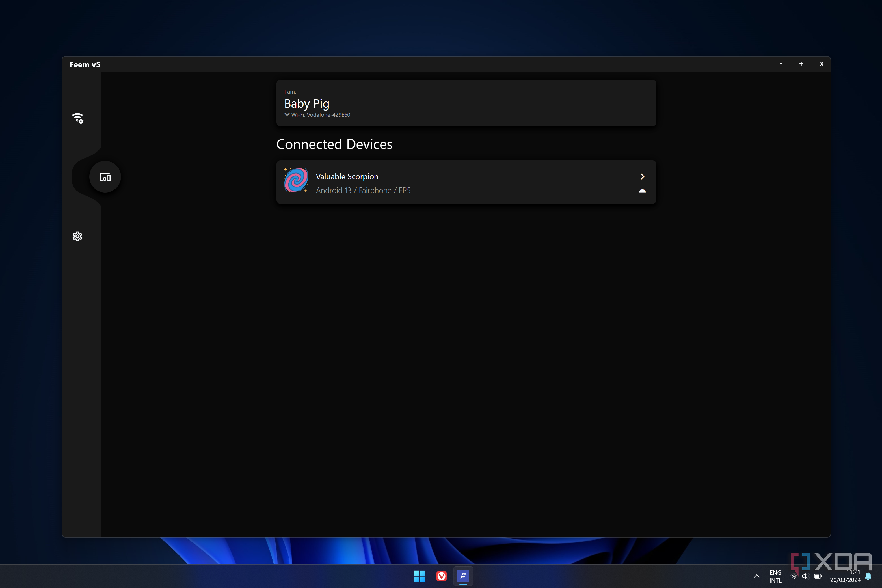
Task: Open the Windows Start menu
Action: tap(419, 576)
